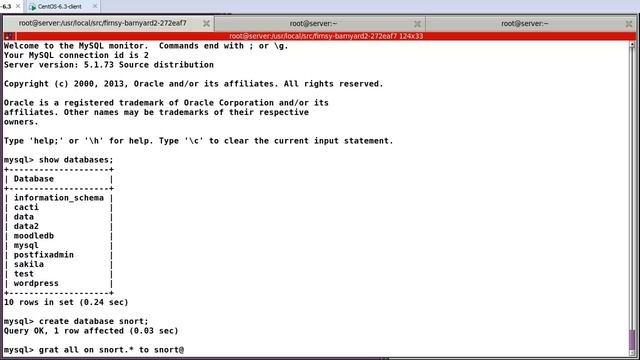640x360 pixels.
Task: Click 'Server version: 5.1.73 Source distribution' line
Action: point(109,65)
